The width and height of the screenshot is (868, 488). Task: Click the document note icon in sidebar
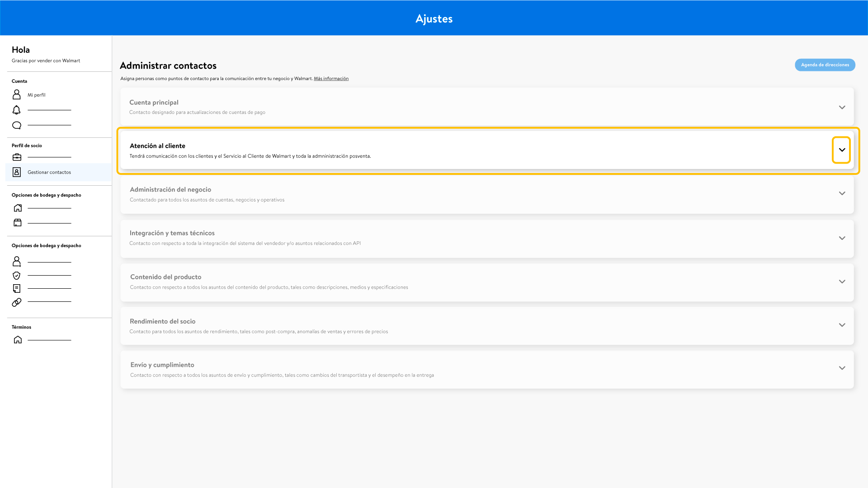pos(17,289)
